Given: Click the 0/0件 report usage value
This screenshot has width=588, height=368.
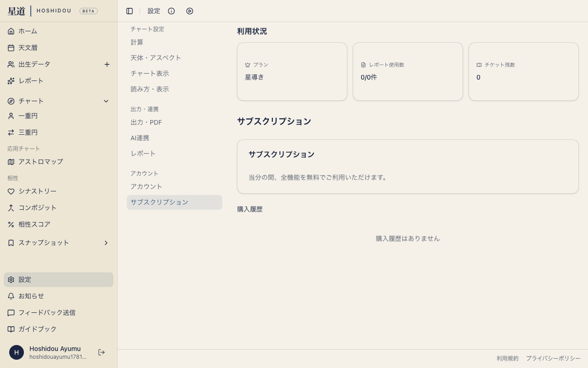Looking at the screenshot, I should pyautogui.click(x=369, y=77).
